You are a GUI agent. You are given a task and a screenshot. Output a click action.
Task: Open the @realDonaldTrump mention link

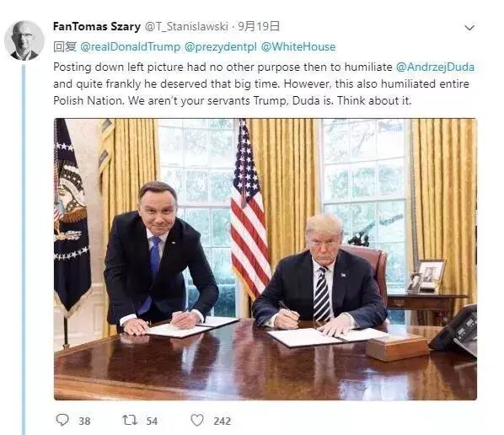click(130, 47)
